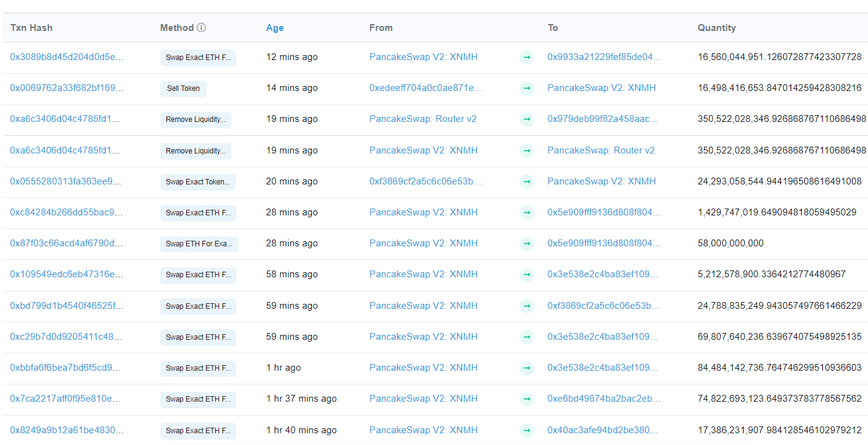The image size is (868, 445).
Task: Open transaction 0x8249a9b12a61be4830...
Action: click(67, 430)
